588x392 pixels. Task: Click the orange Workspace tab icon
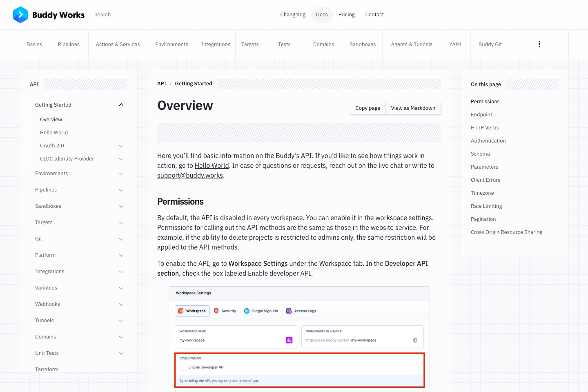(x=180, y=311)
